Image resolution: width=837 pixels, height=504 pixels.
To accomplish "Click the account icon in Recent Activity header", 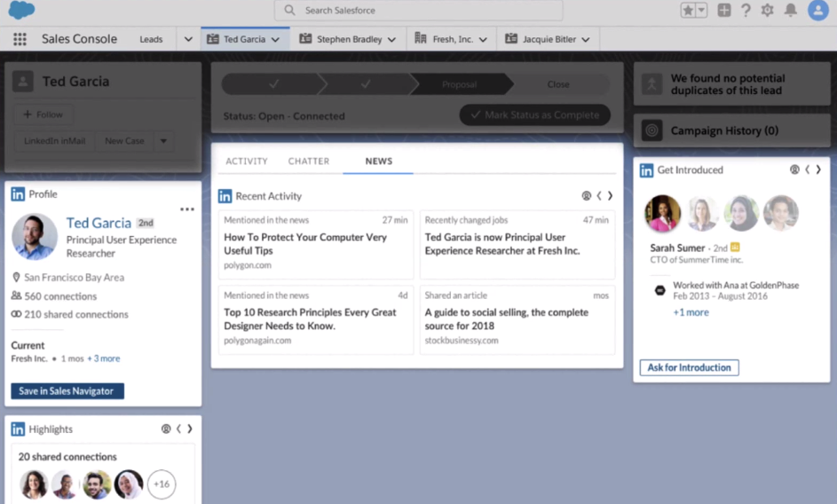I will tap(586, 196).
